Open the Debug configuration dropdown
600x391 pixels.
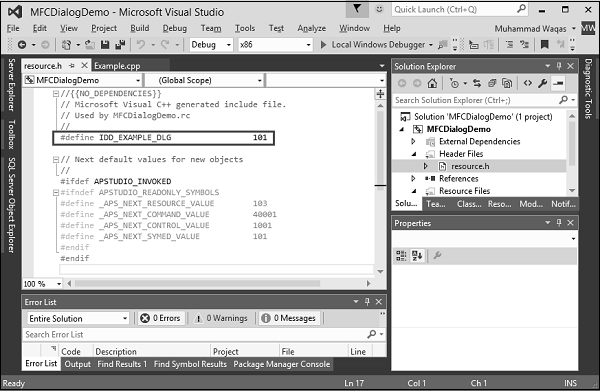point(211,45)
